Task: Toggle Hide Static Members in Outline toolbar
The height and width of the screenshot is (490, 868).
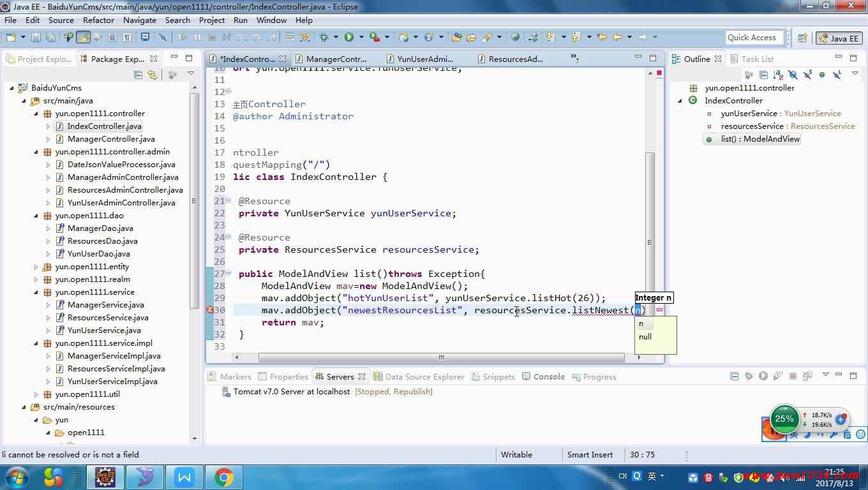Action: click(x=807, y=74)
